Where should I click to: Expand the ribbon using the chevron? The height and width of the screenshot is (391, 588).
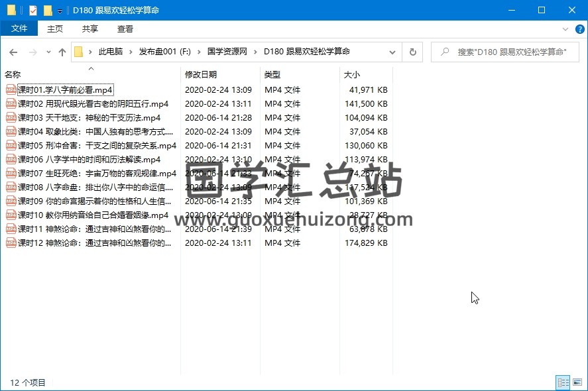point(567,29)
